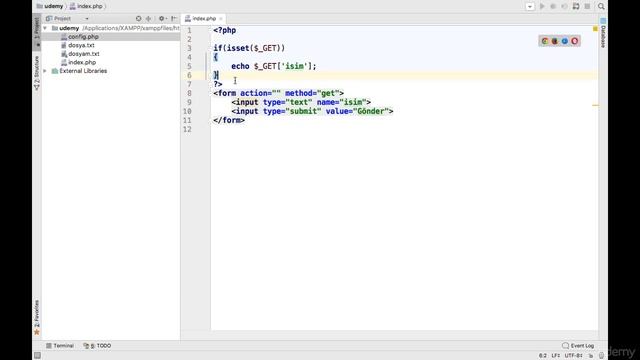Click the version control update icon
The height and width of the screenshot is (360, 640).
576,7
